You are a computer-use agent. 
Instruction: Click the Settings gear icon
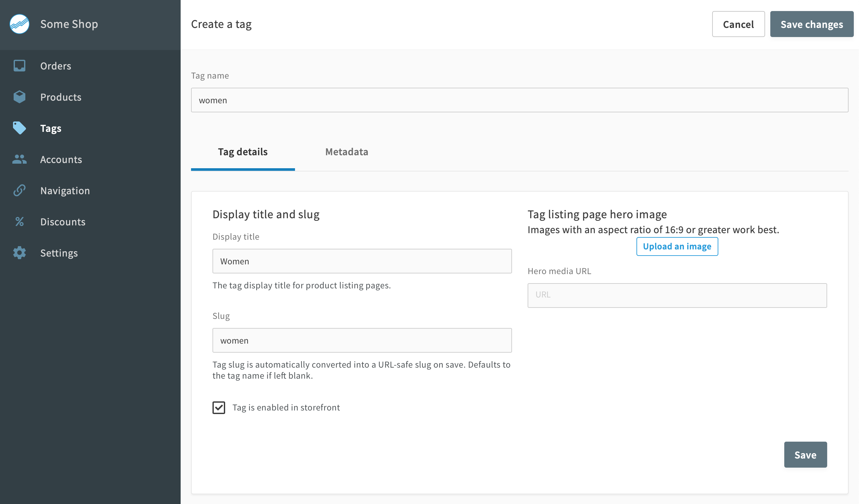click(19, 253)
